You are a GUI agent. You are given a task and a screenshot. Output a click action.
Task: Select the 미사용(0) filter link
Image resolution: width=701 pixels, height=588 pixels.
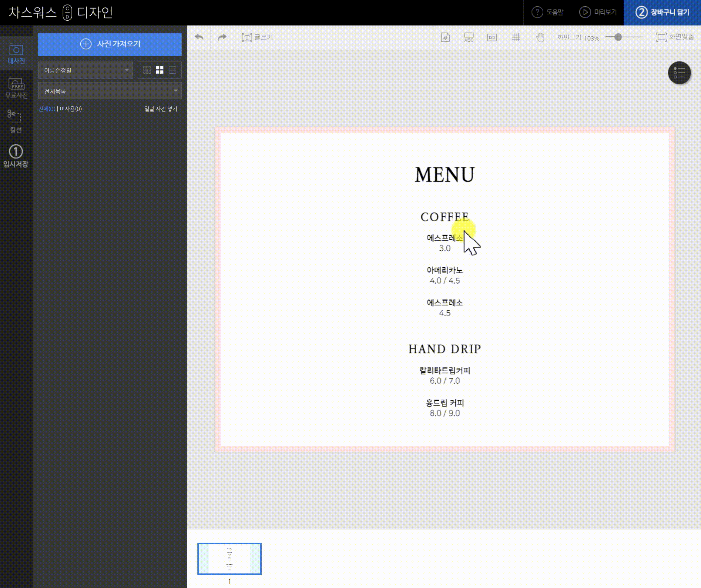(x=70, y=109)
